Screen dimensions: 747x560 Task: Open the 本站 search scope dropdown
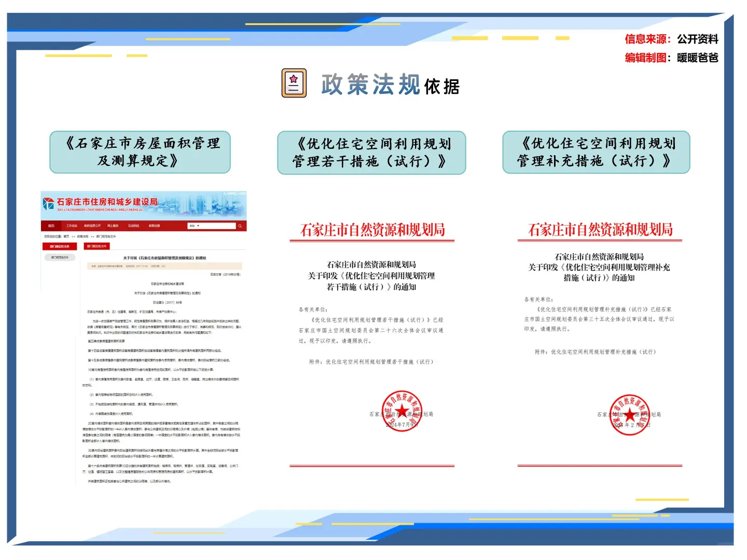click(x=195, y=226)
